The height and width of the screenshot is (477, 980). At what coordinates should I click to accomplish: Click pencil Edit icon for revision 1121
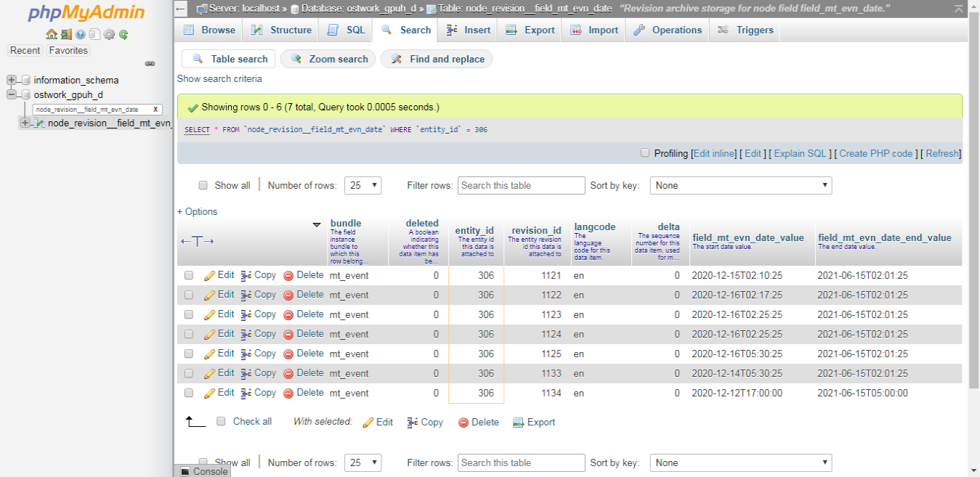[209, 276]
